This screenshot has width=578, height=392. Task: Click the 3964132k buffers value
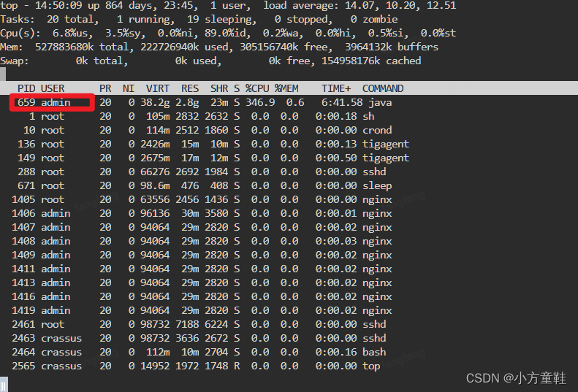coord(392,47)
